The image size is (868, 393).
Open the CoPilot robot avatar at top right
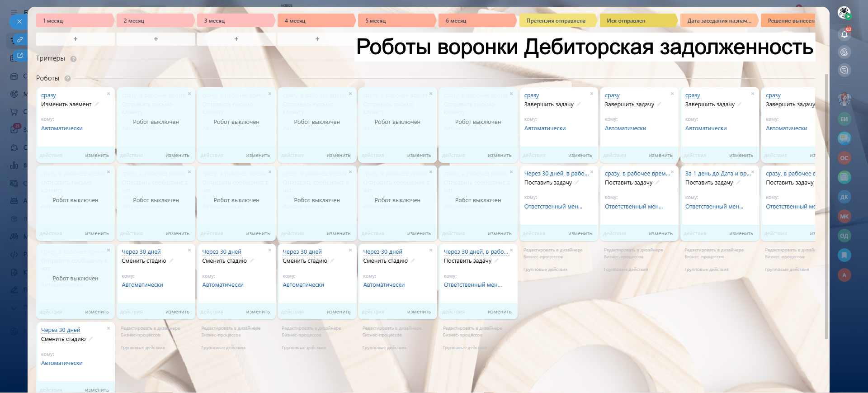pos(844,13)
